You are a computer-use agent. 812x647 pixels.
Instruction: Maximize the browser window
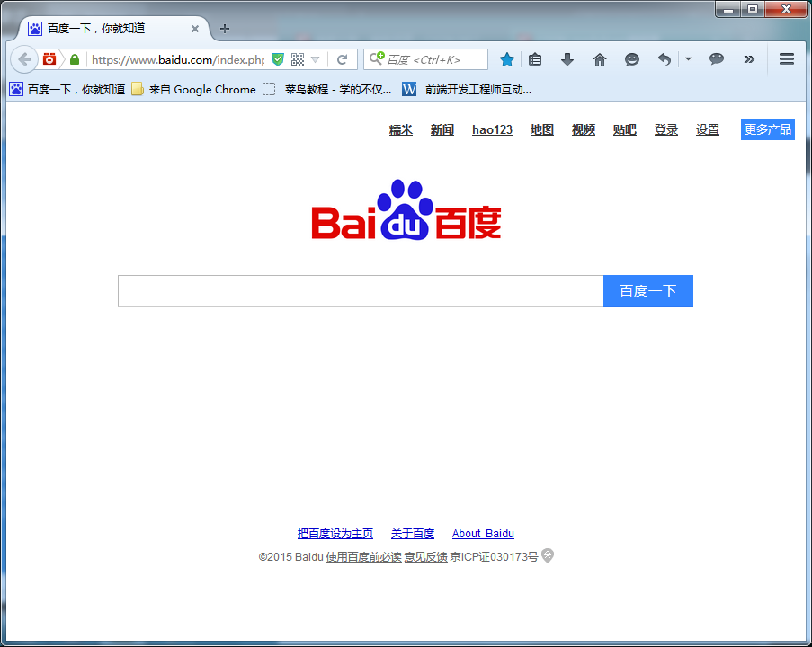coord(753,9)
